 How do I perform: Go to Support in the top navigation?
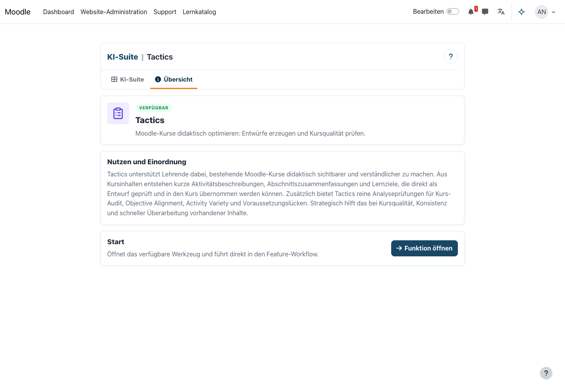tap(165, 12)
